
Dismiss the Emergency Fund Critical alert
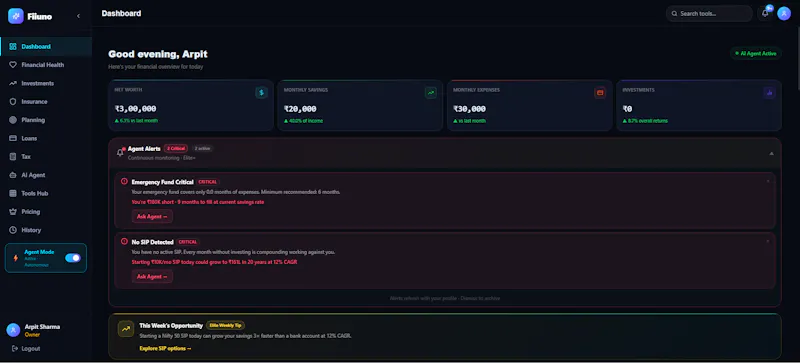(768, 181)
